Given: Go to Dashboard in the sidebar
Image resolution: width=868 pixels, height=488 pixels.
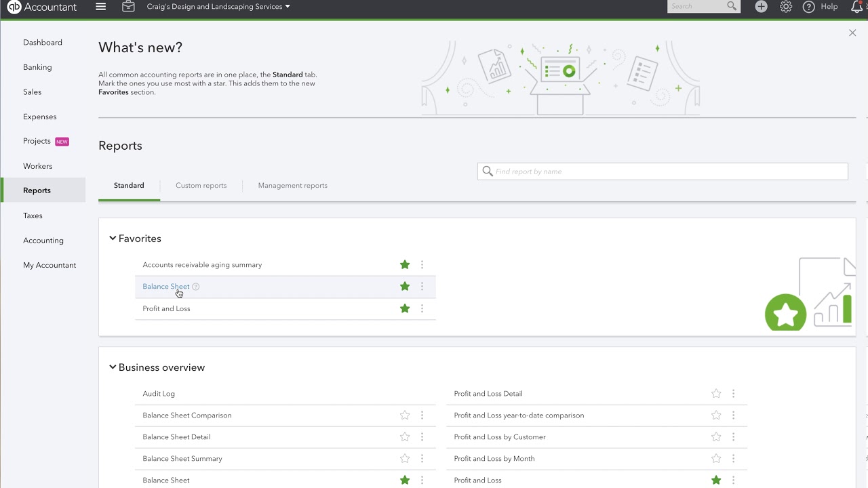Looking at the screenshot, I should [43, 42].
